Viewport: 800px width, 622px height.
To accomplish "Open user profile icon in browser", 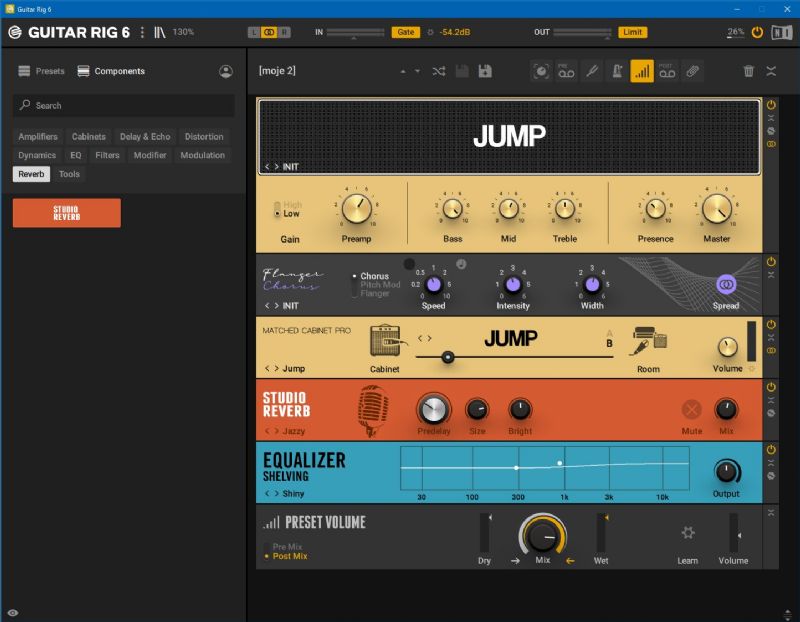I will [x=226, y=71].
